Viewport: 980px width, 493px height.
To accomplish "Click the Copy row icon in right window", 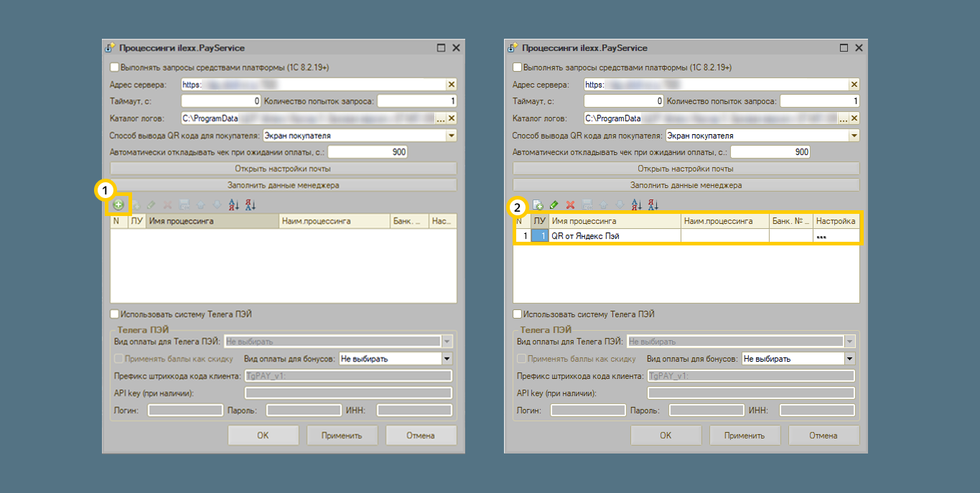I will 538,205.
